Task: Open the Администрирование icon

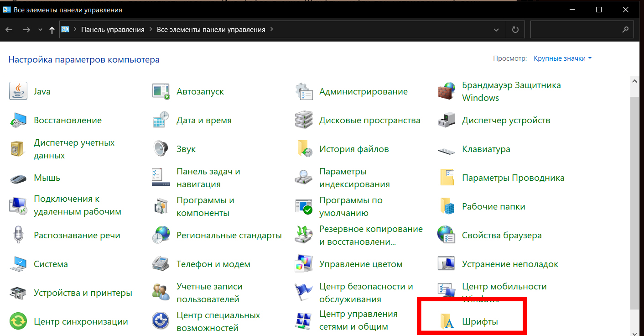Action: [x=304, y=91]
